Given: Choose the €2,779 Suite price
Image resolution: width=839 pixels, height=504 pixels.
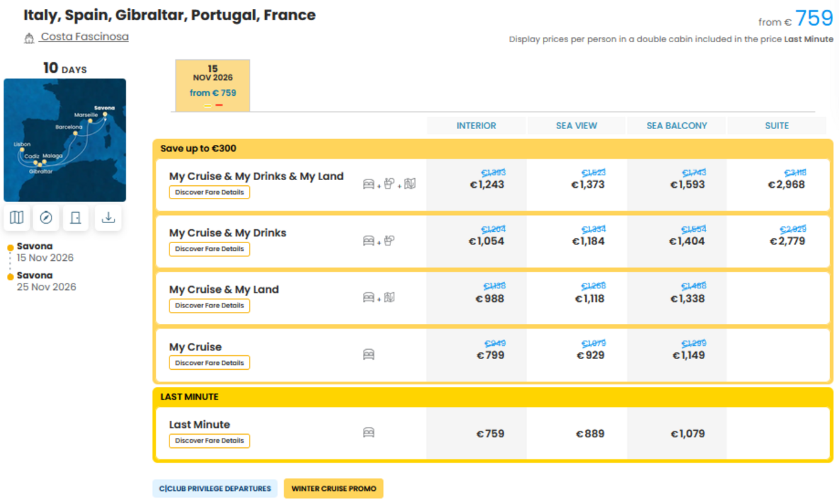Looking at the screenshot, I should (787, 241).
